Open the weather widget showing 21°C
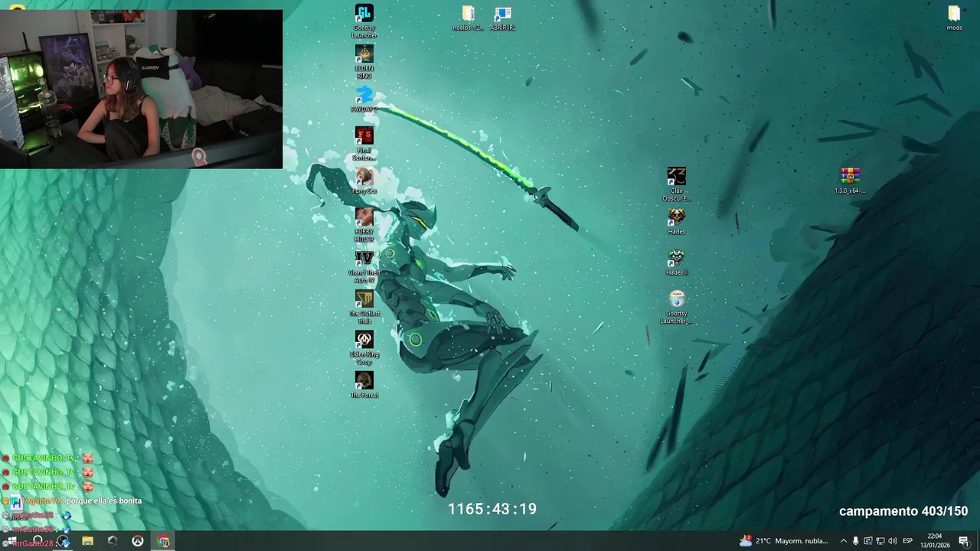This screenshot has height=551, width=980. [783, 541]
